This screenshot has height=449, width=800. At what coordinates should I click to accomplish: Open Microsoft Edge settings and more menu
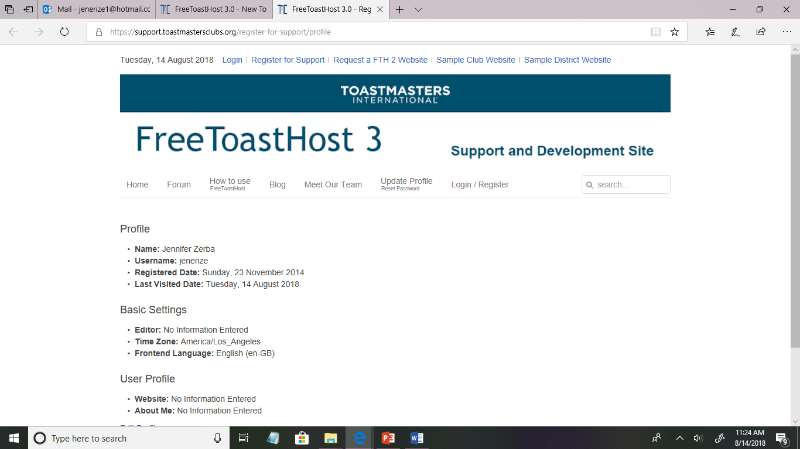tap(786, 31)
